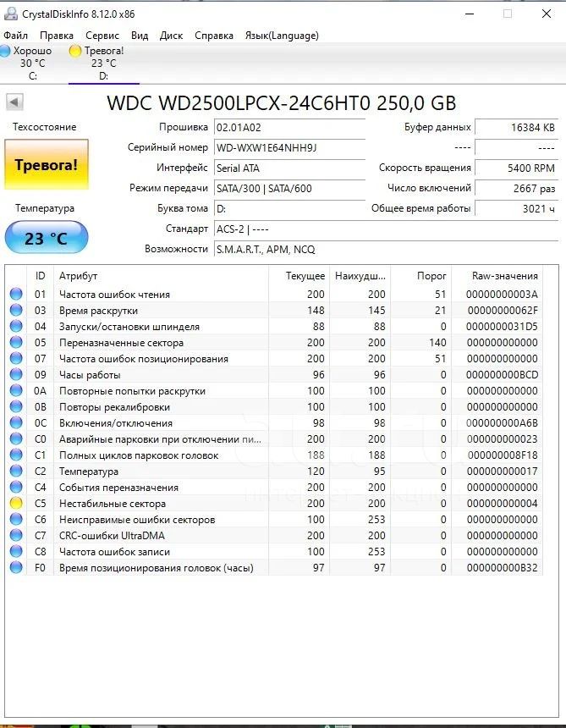Screen dimensions: 566x728
Task: Click the rotation speed value 5400 RPM
Action: pyautogui.click(x=516, y=168)
